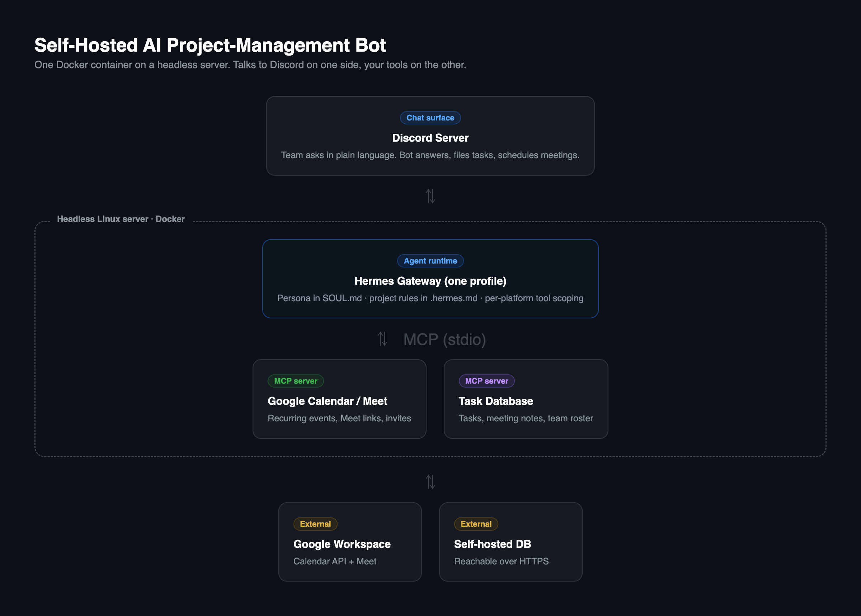861x616 pixels.
Task: Click the subtitle starting 'One Docker container'
Action: pos(250,65)
